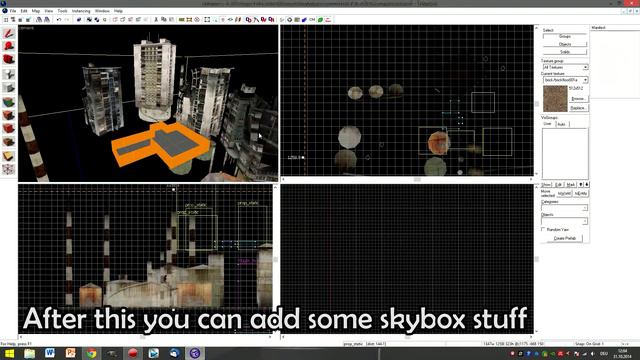Click the top 2D view horizontal scrollbar
This screenshot has height=360, width=640.
[407, 179]
